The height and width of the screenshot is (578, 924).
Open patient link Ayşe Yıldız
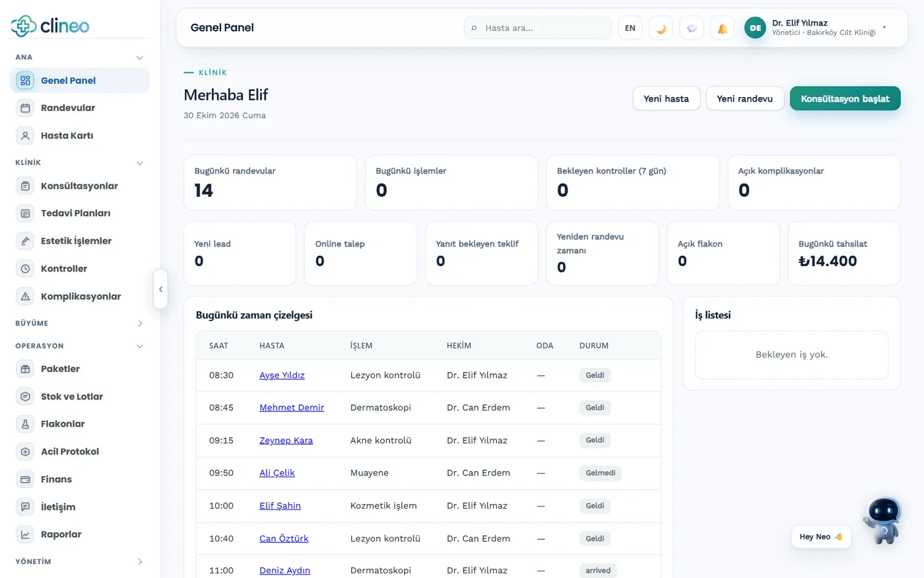pyautogui.click(x=282, y=375)
